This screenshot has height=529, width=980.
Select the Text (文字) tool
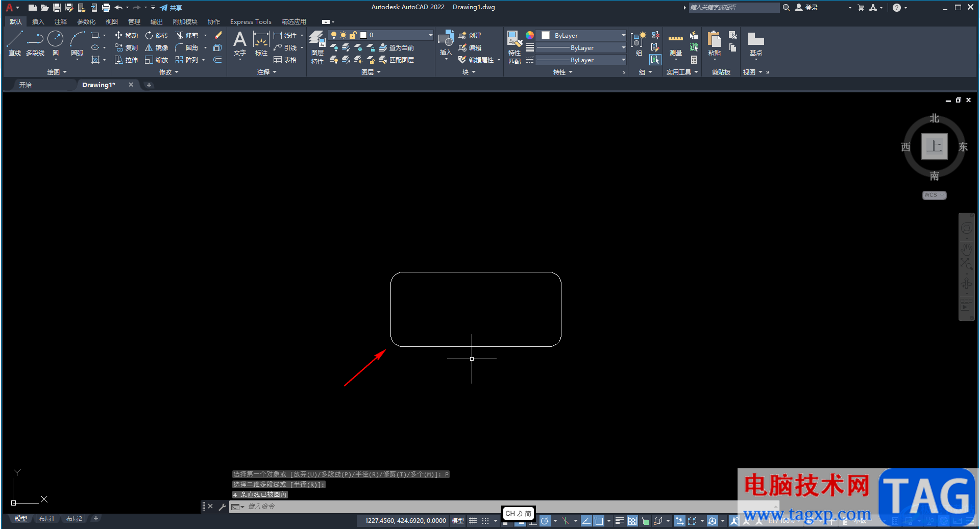tap(240, 43)
